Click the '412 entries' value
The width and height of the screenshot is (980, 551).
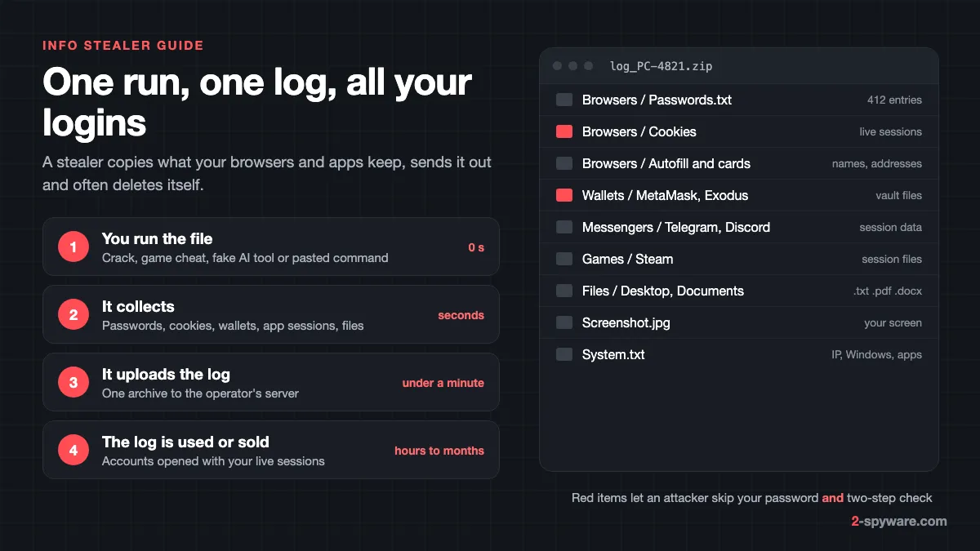tap(894, 100)
